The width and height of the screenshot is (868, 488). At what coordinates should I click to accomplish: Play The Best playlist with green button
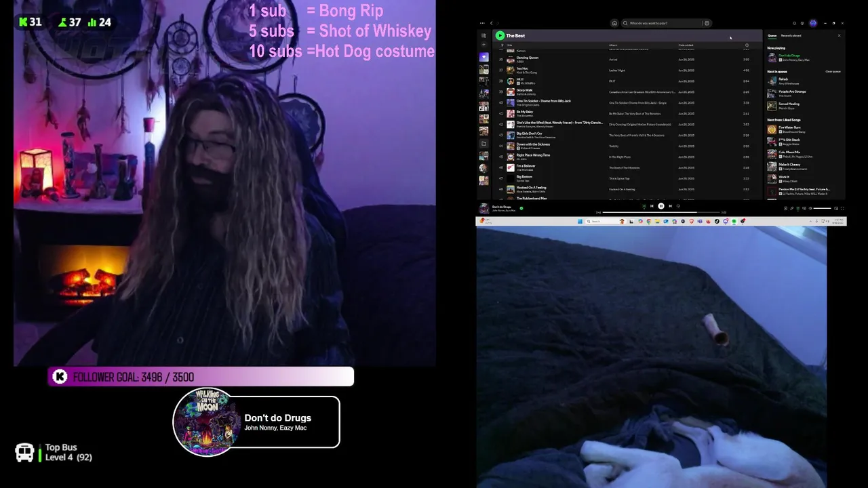500,35
